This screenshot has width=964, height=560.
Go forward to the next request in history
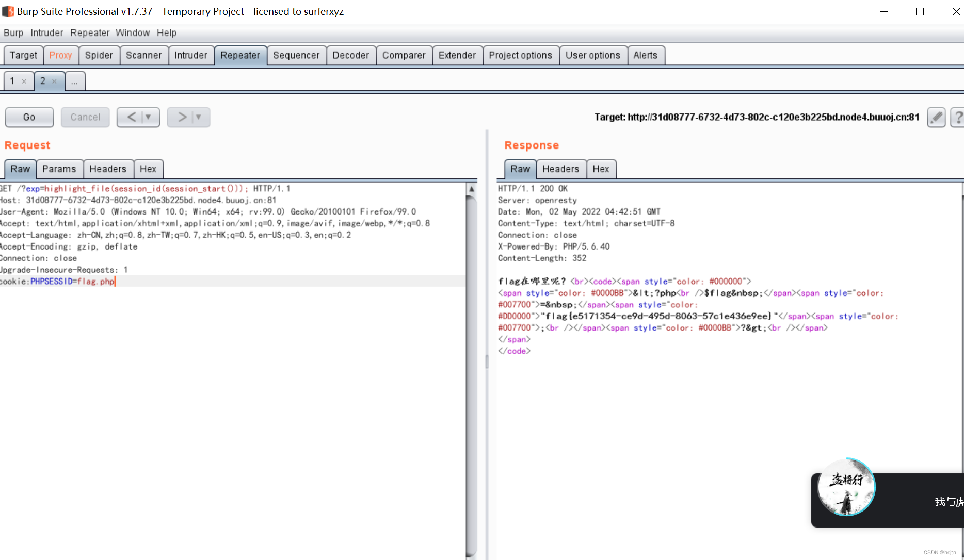[181, 117]
